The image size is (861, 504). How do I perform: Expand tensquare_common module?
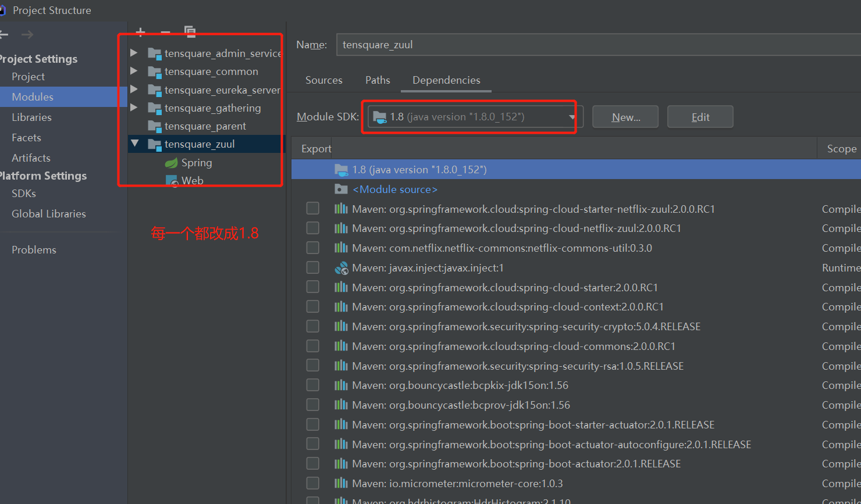pos(134,71)
